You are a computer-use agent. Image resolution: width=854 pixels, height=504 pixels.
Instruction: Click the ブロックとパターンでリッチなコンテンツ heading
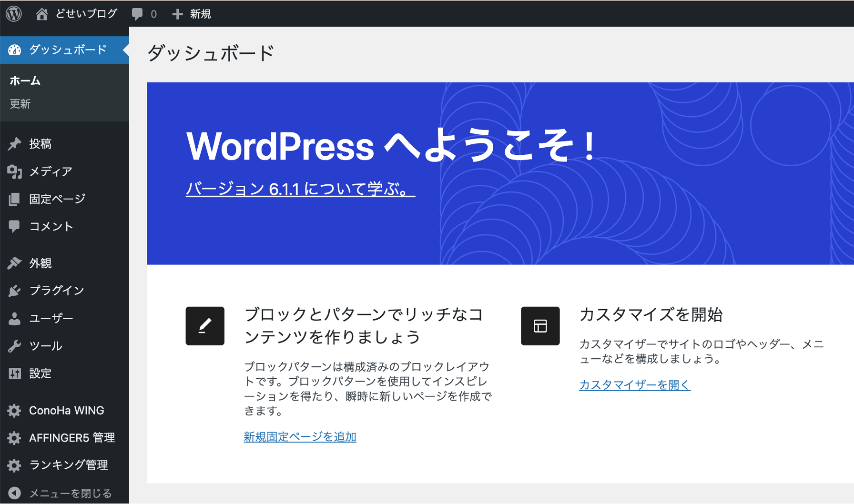[364, 326]
